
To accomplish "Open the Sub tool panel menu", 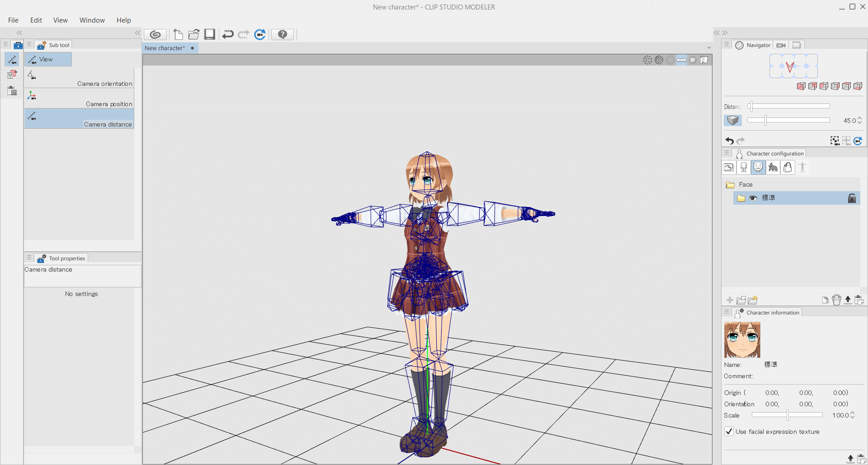I will [x=29, y=44].
